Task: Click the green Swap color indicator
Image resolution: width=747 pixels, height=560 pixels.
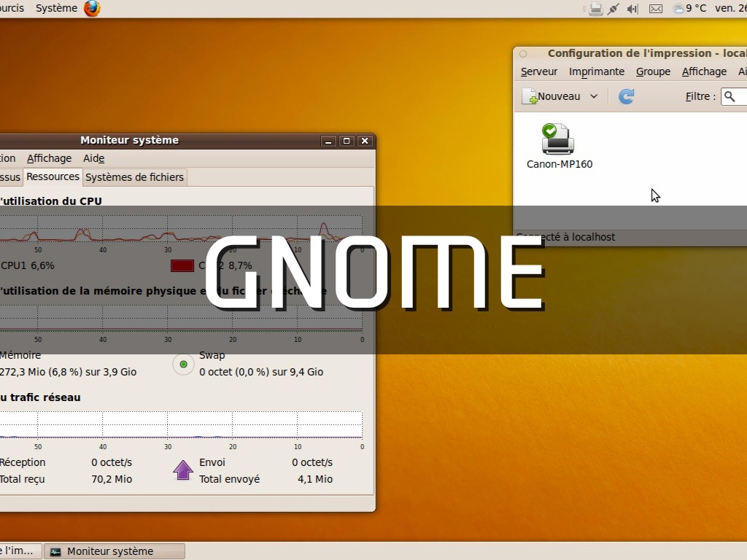Action: (x=183, y=364)
